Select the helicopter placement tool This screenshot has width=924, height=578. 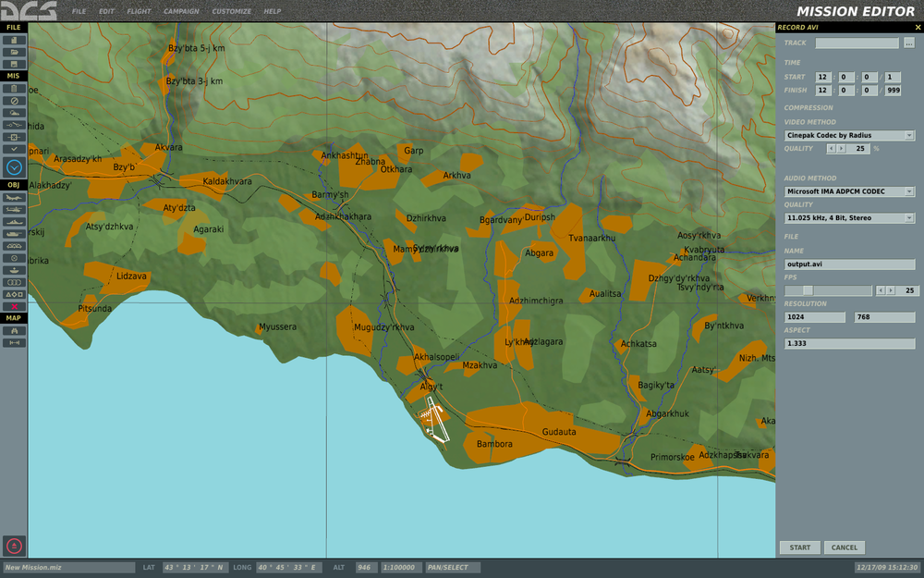13,211
